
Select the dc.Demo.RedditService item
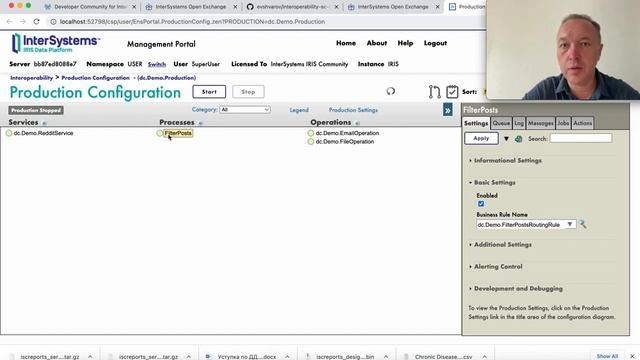[x=43, y=133]
